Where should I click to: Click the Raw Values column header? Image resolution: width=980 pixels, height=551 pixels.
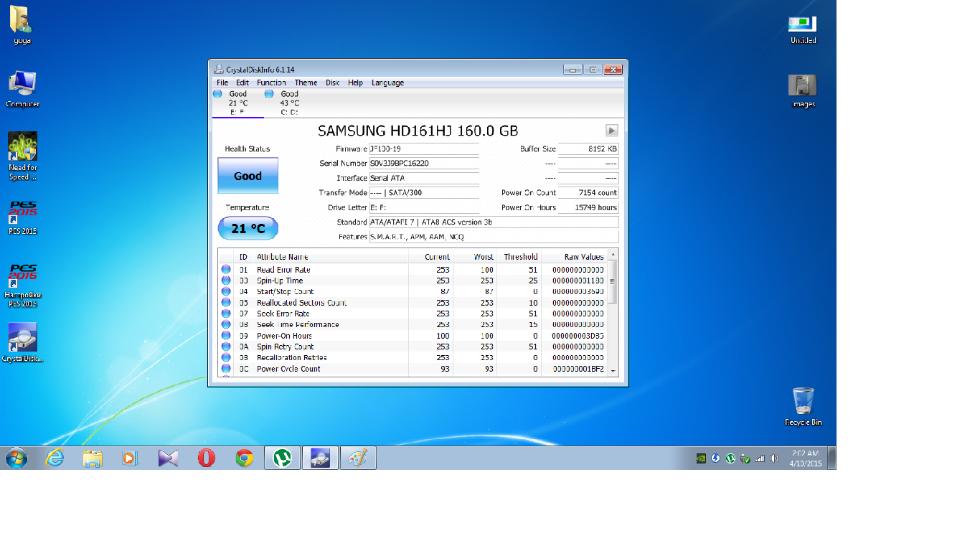583,257
